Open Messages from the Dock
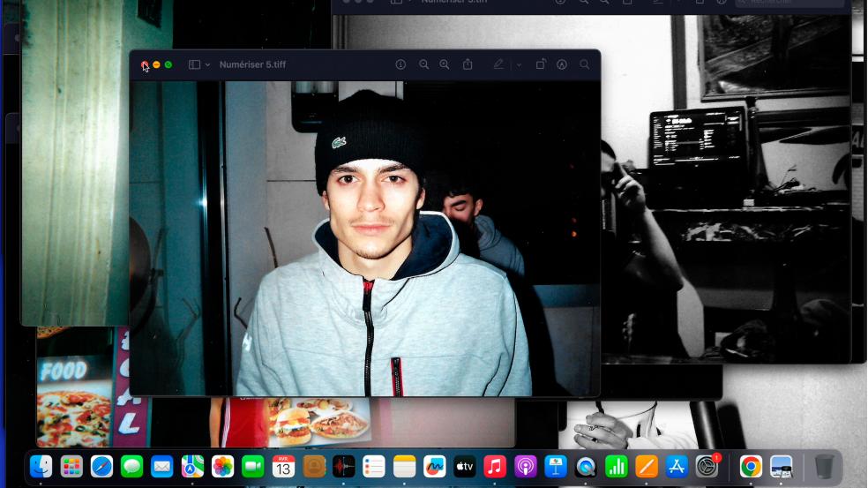Screen dimensions: 868x488 point(131,467)
